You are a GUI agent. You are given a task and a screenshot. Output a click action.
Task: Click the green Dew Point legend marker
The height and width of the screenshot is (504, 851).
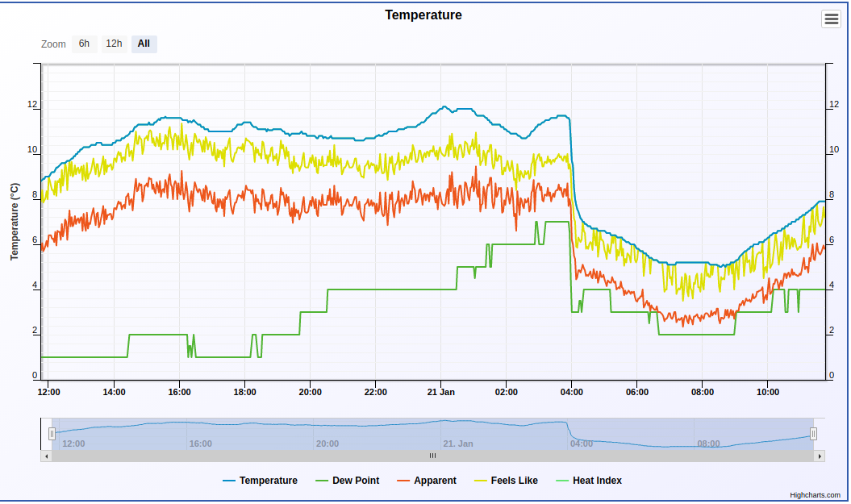[321, 481]
